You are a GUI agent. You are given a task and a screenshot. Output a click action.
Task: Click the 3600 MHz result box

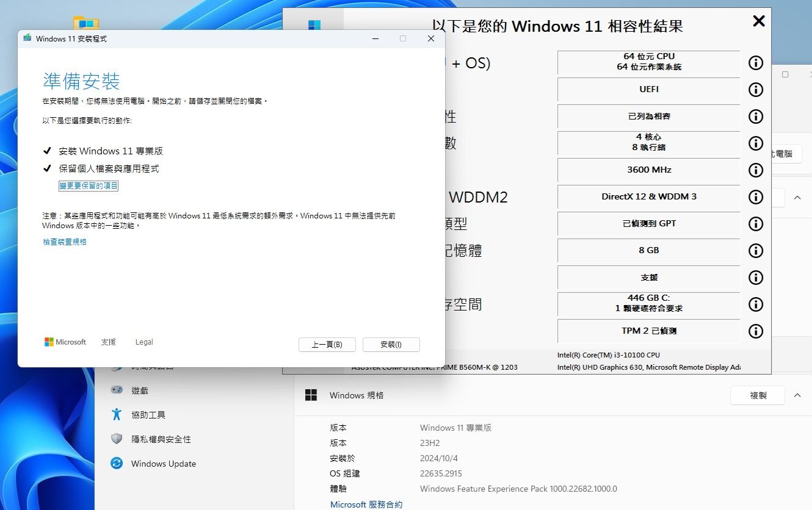tap(649, 170)
